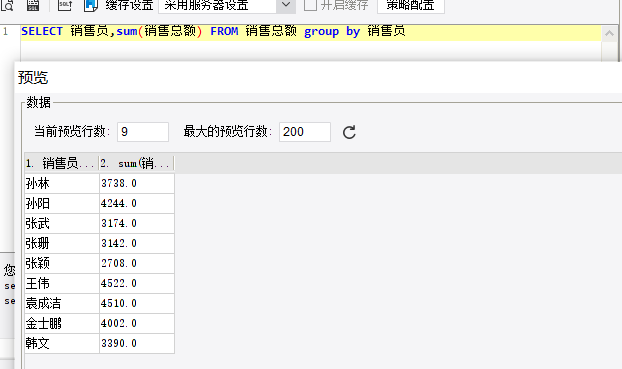The image size is (622, 369).
Task: Click the 3390.0 value cell
Action: (137, 343)
